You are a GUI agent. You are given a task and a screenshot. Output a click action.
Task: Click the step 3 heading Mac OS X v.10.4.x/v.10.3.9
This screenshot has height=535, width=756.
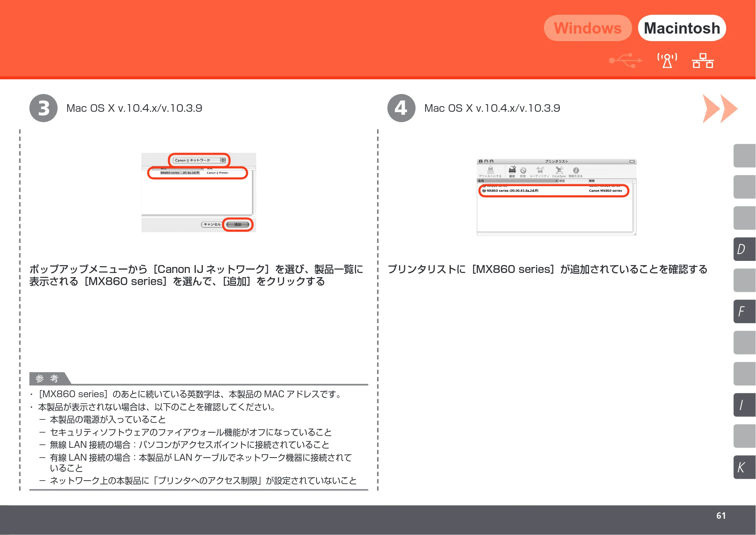[x=134, y=108]
